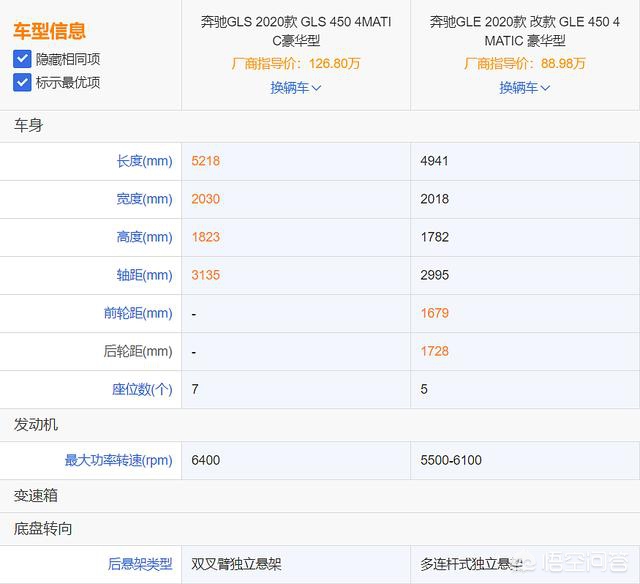The width and height of the screenshot is (640, 584).
Task: Click the GLS wheelbase value 3135
Action: [206, 275]
